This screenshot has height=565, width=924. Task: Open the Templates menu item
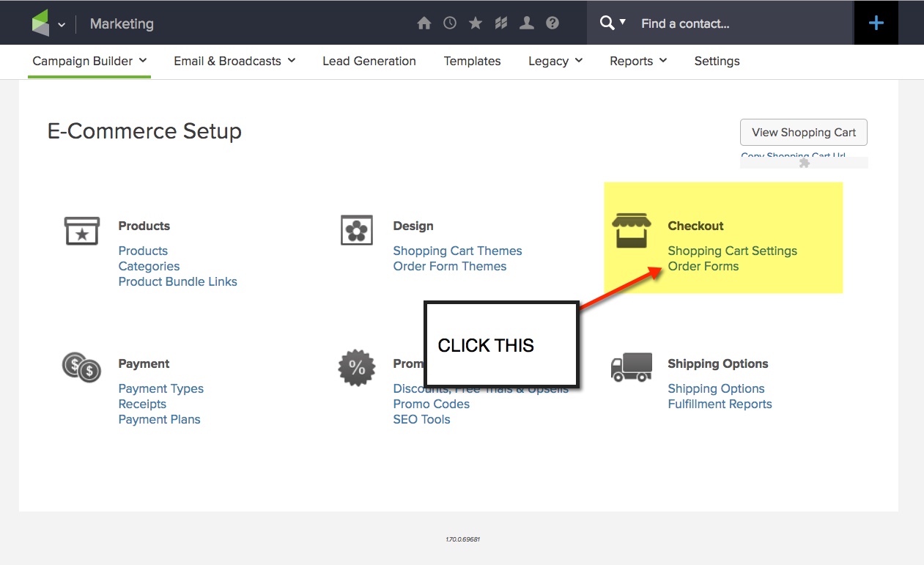click(472, 61)
